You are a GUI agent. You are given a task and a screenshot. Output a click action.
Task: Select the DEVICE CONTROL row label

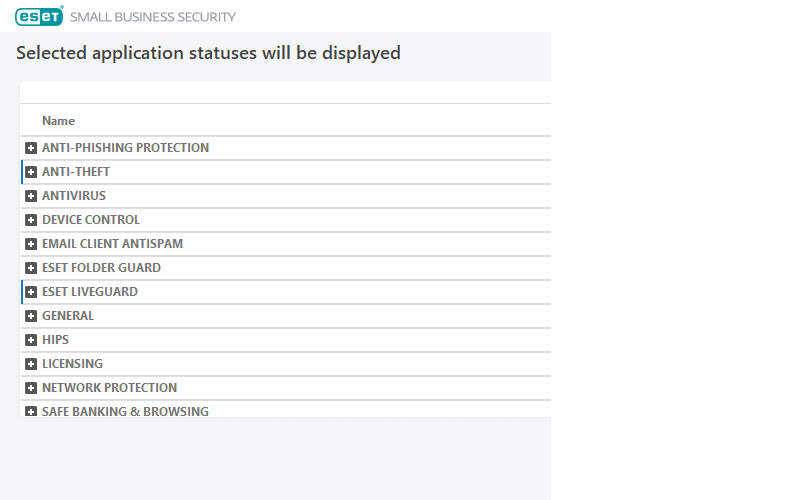coord(91,220)
